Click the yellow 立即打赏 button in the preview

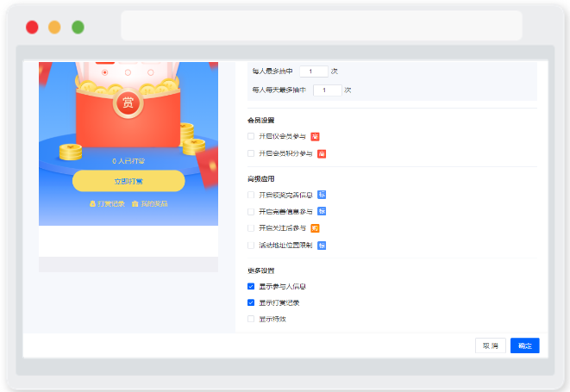pos(128,181)
